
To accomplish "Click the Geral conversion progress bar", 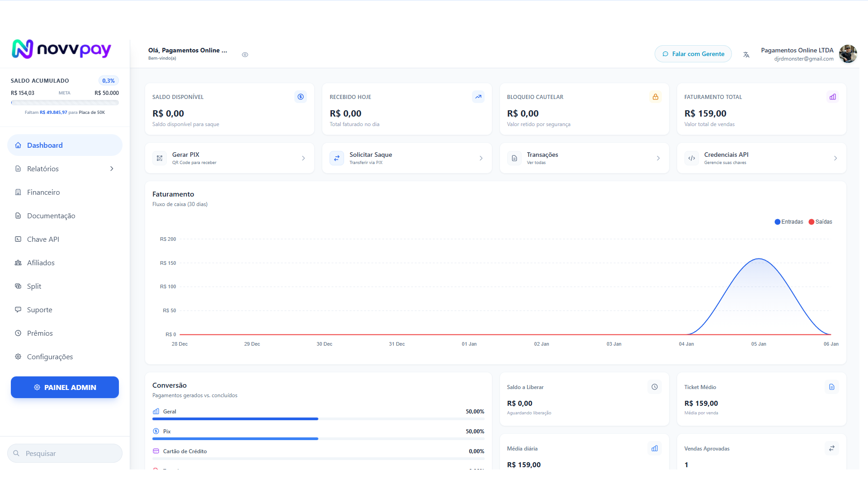I will [x=318, y=419].
